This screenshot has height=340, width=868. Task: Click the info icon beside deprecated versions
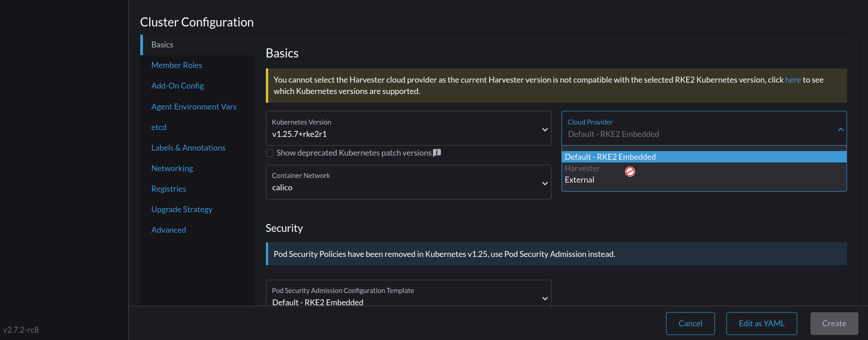[437, 152]
